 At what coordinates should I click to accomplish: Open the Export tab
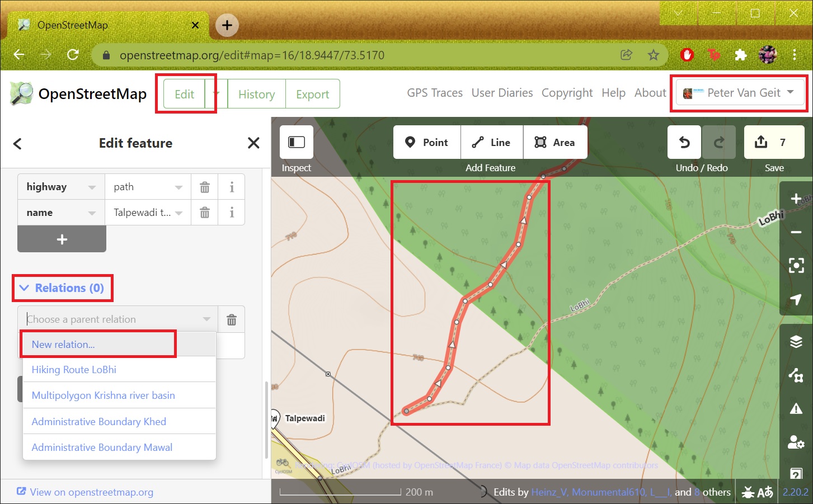pos(312,94)
